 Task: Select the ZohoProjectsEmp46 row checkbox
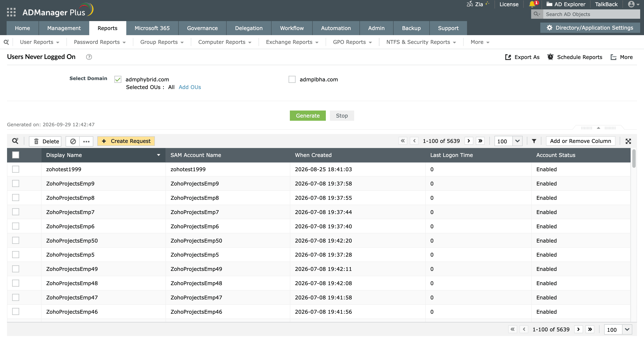[x=16, y=312]
